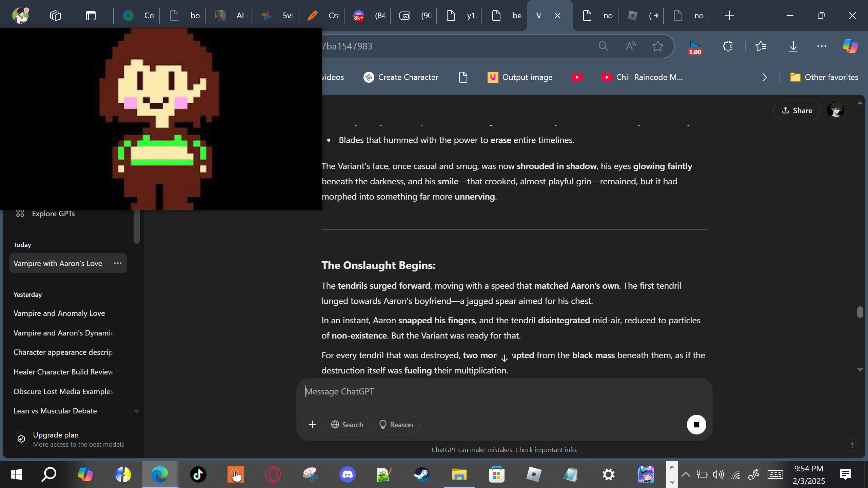Open the blank page bookmark icon

(x=463, y=77)
